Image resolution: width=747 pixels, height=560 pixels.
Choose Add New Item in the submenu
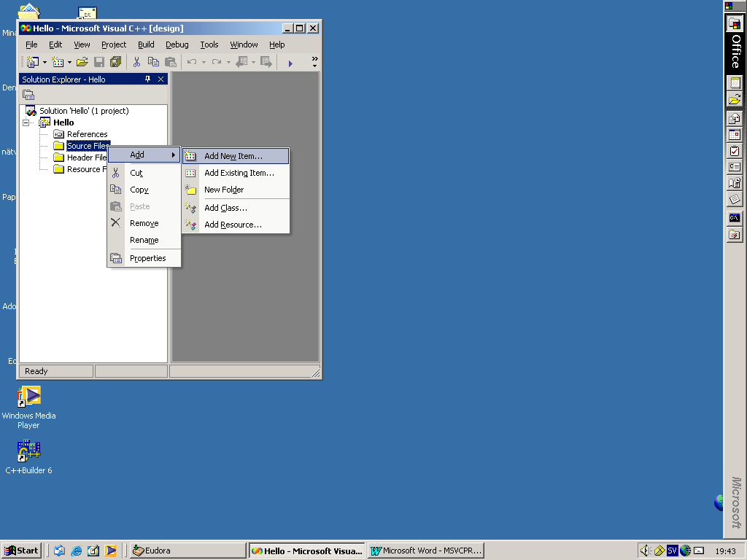[x=236, y=156]
